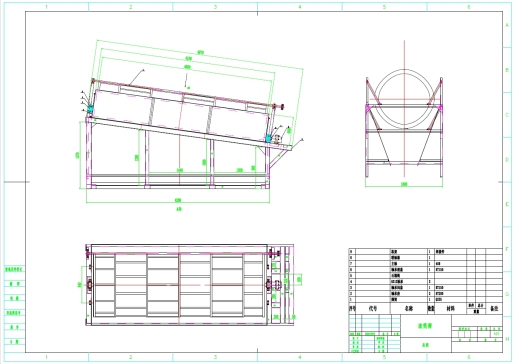Image resolution: width=515 pixels, height=364 pixels.
Task: Select the inclined drum in the side elevation view
Action: click(182, 115)
